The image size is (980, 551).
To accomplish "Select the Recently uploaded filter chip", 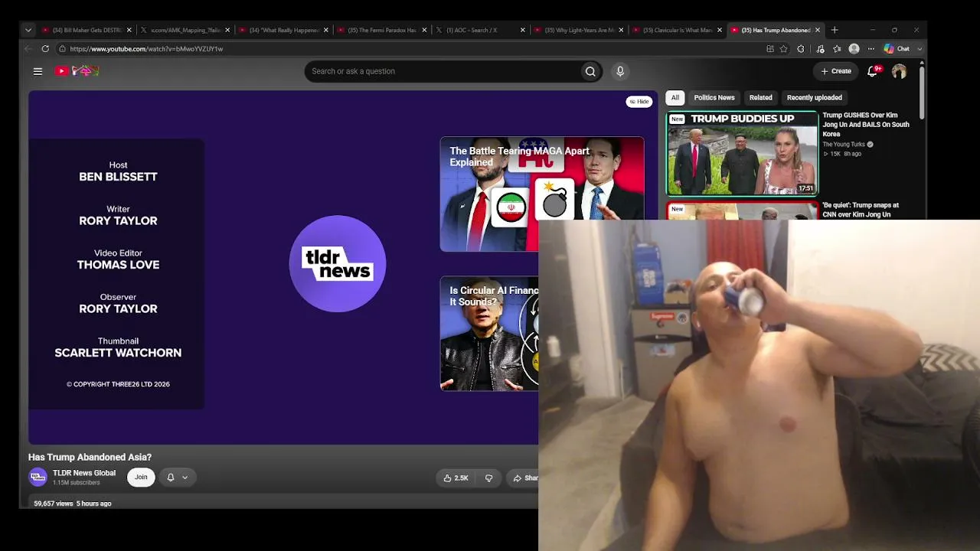I will [x=815, y=98].
